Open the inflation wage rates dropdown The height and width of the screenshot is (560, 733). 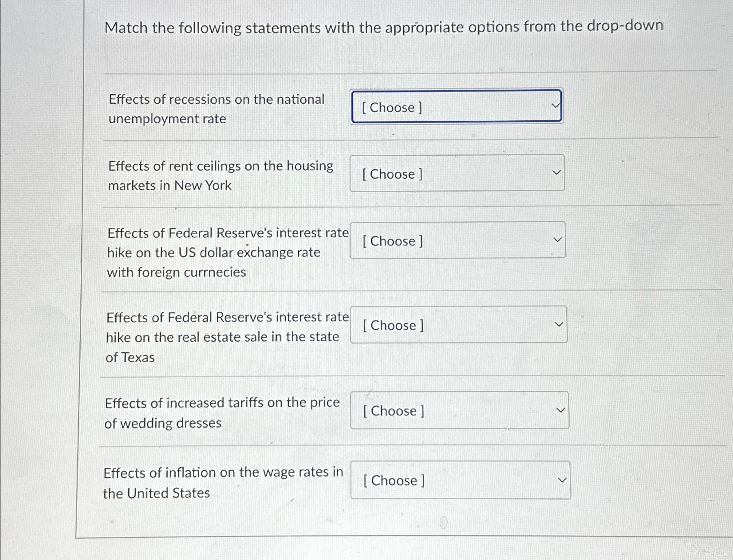[460, 481]
